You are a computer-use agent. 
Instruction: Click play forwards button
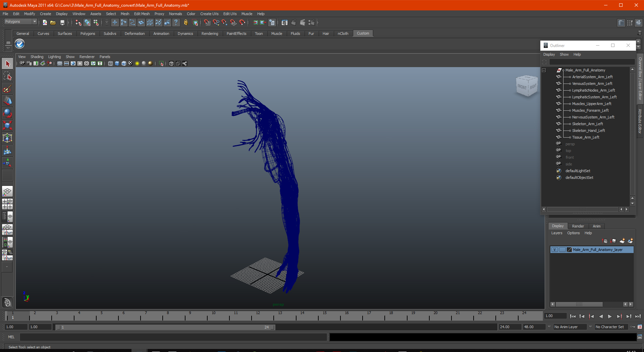tap(610, 316)
